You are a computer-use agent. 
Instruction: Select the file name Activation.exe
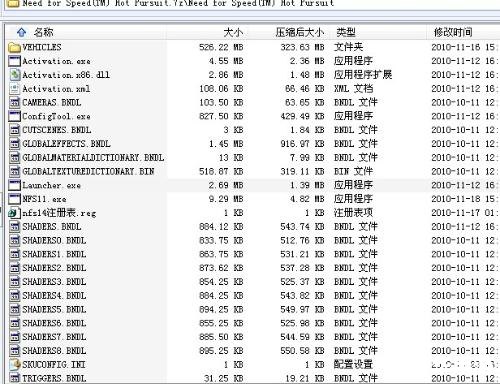[x=56, y=61]
